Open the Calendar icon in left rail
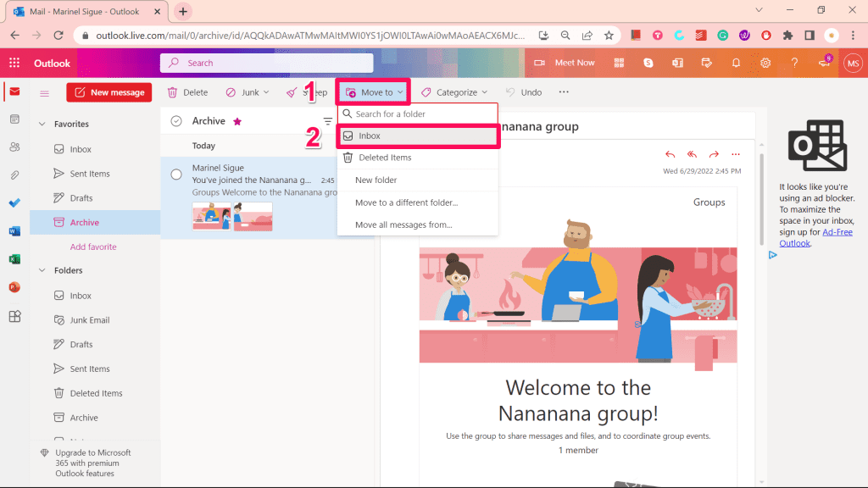The height and width of the screenshot is (488, 868). [14, 119]
